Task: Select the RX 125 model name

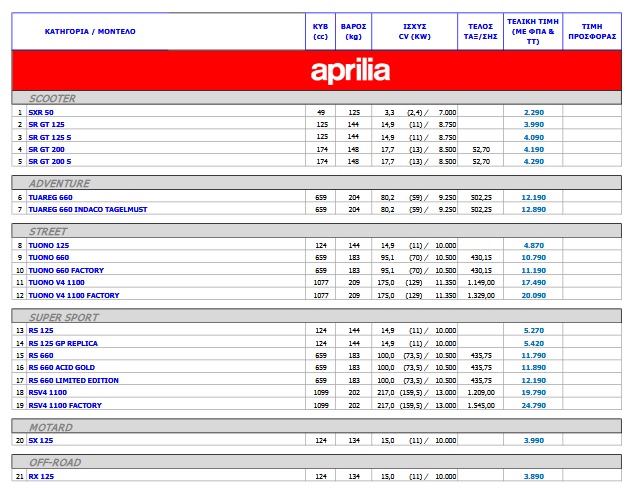Action: [41, 476]
